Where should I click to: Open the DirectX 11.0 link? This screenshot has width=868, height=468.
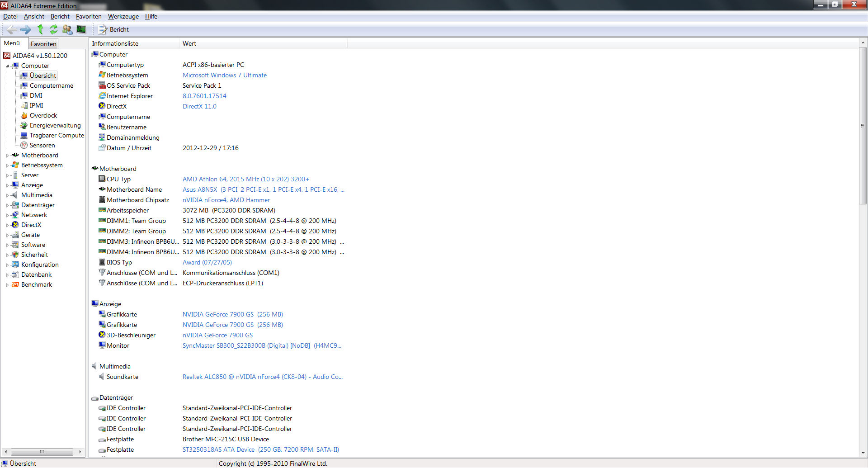(199, 106)
